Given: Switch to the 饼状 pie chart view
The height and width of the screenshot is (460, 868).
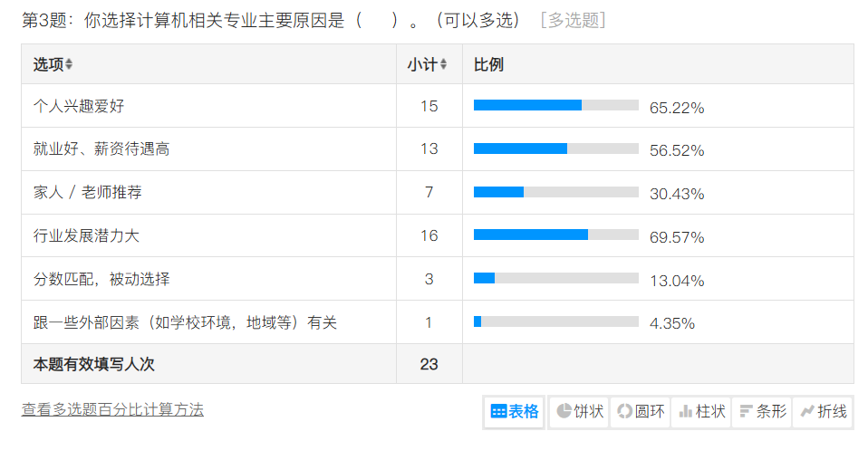Looking at the screenshot, I should click(580, 412).
